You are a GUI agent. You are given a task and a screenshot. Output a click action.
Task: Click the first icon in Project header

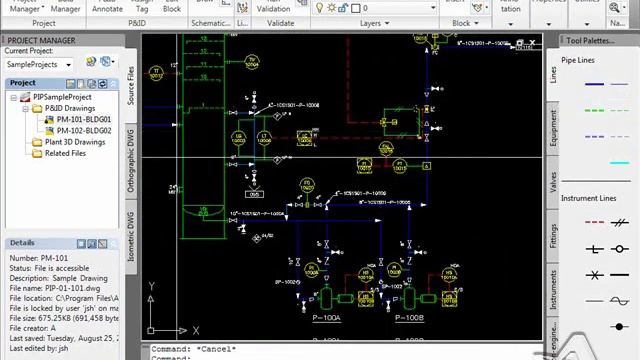coord(71,84)
